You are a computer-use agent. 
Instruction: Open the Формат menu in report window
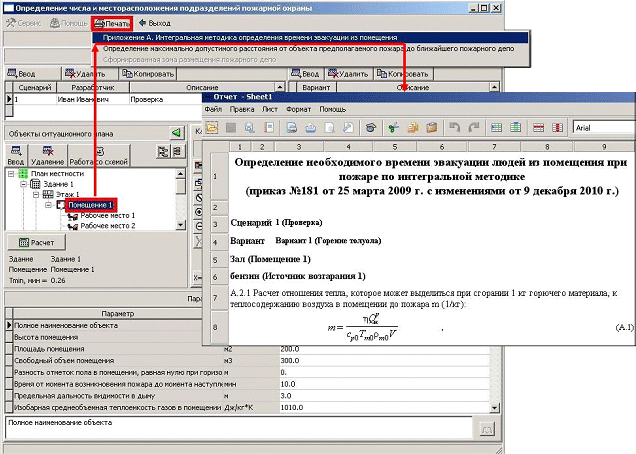299,108
